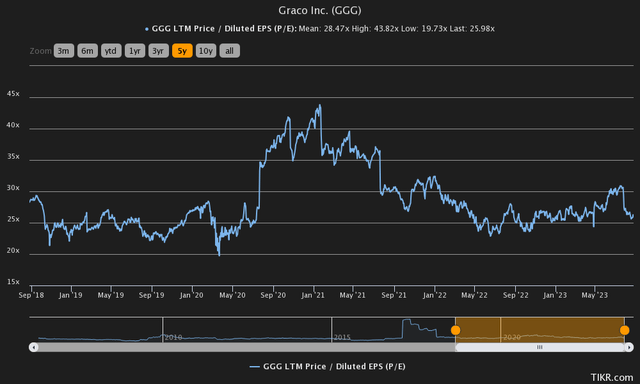Click the 'High: 43.82x' statistic

pos(374,29)
